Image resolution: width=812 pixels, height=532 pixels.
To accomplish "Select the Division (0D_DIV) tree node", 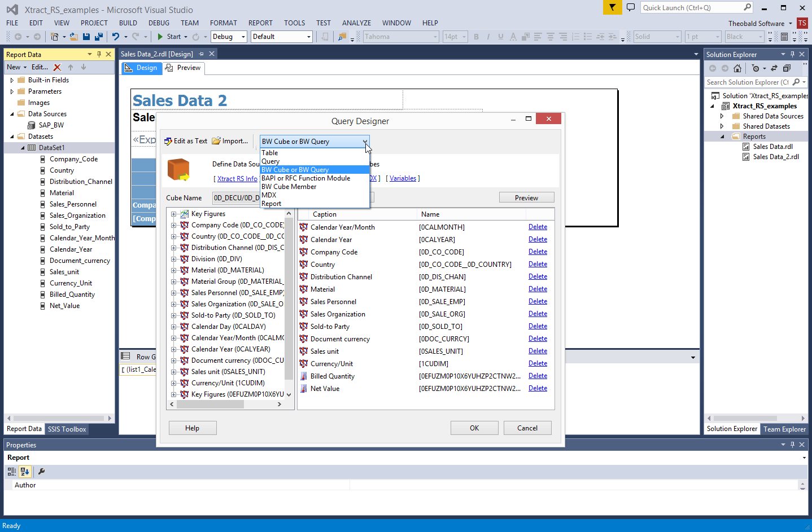I will [216, 259].
